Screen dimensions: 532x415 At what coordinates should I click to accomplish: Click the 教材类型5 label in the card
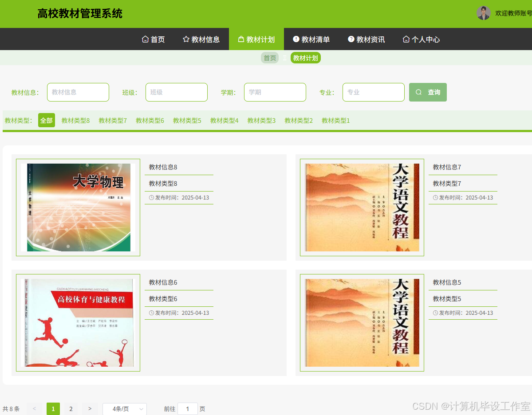[447, 299]
